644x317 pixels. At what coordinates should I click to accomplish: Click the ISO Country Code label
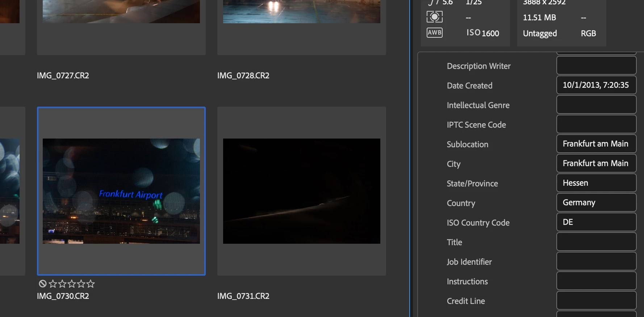coord(478,223)
